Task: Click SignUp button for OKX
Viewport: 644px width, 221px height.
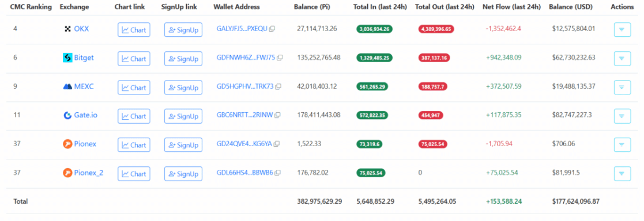Action: [x=183, y=30]
